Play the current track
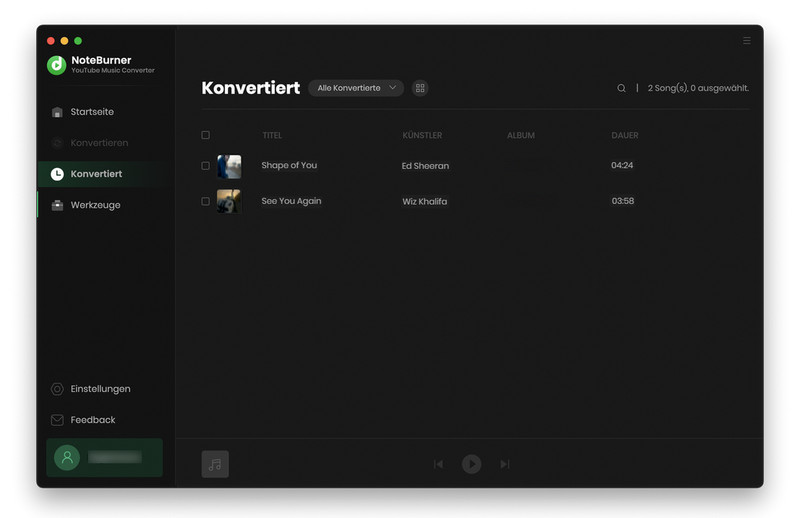This screenshot has width=800, height=518. coord(471,464)
